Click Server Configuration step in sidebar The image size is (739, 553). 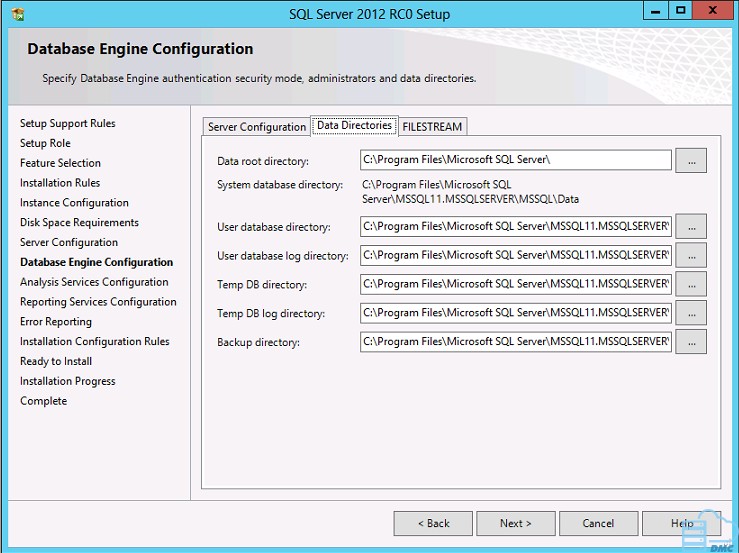pos(69,242)
